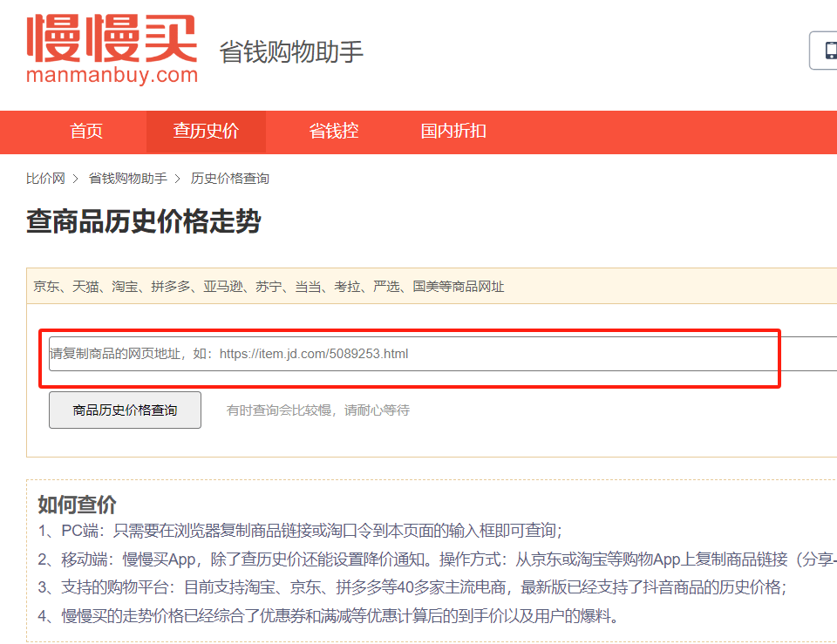The image size is (837, 644).
Task: Select the 查历史价 nav tab
Action: [206, 132]
